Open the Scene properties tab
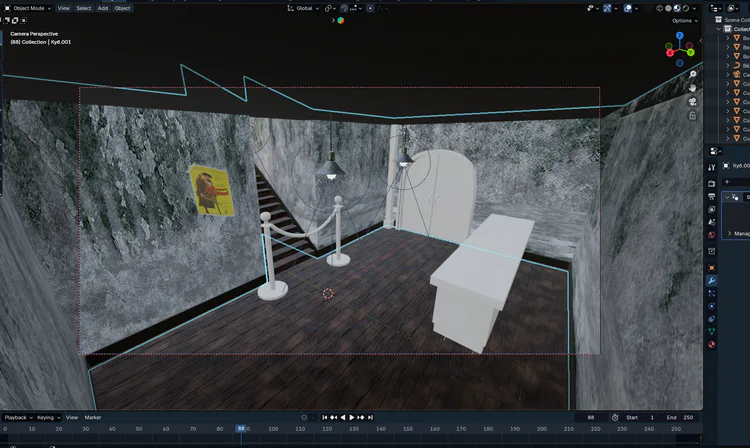The width and height of the screenshot is (750, 448). [712, 222]
